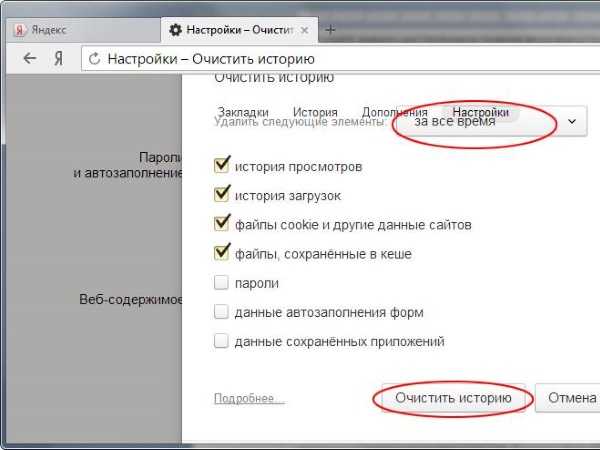
Task: Switch to the Яндекс tab
Action: click(83, 30)
